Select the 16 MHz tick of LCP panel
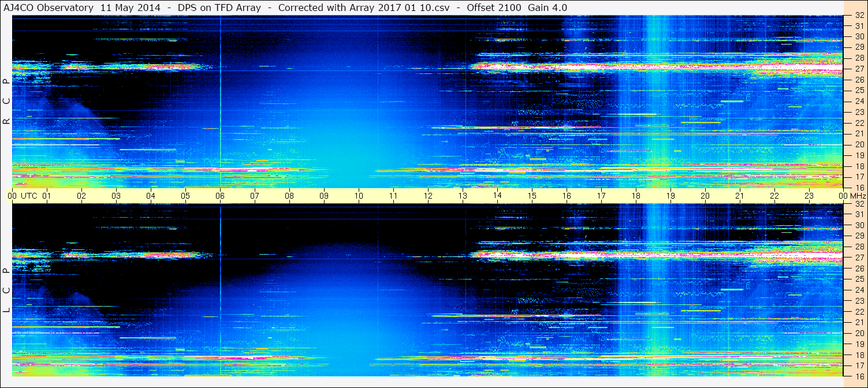 tap(859, 376)
